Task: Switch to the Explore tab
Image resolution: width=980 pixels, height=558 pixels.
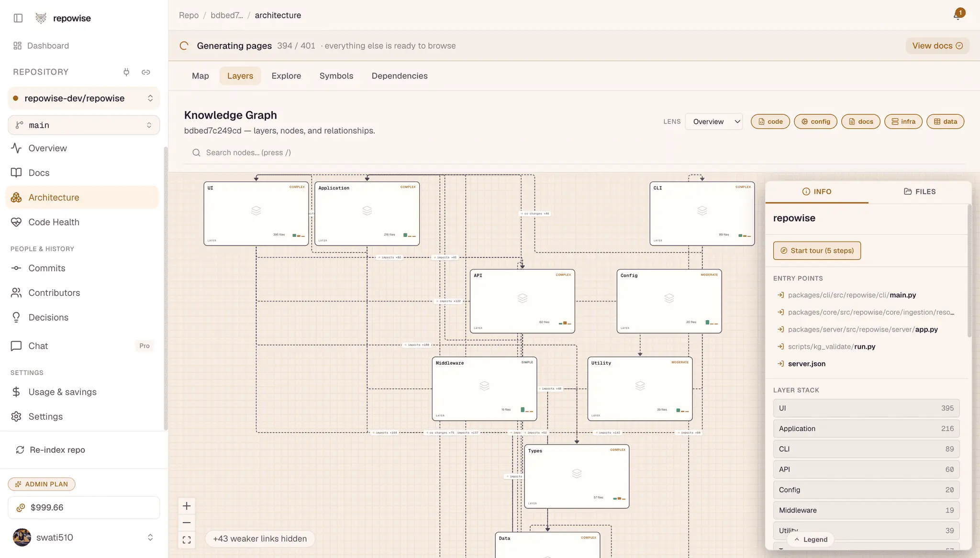Action: [286, 76]
